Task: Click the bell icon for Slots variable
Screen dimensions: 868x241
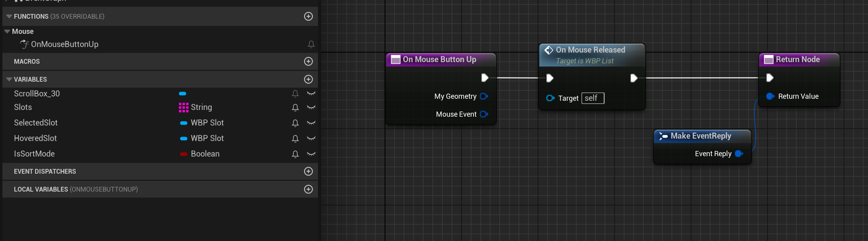Action: pyautogui.click(x=295, y=108)
